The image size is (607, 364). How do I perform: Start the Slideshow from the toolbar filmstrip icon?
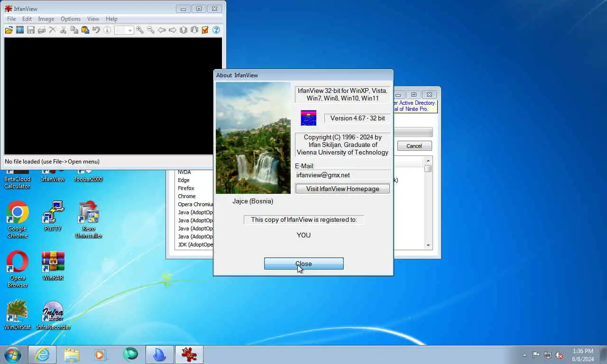pos(20,30)
